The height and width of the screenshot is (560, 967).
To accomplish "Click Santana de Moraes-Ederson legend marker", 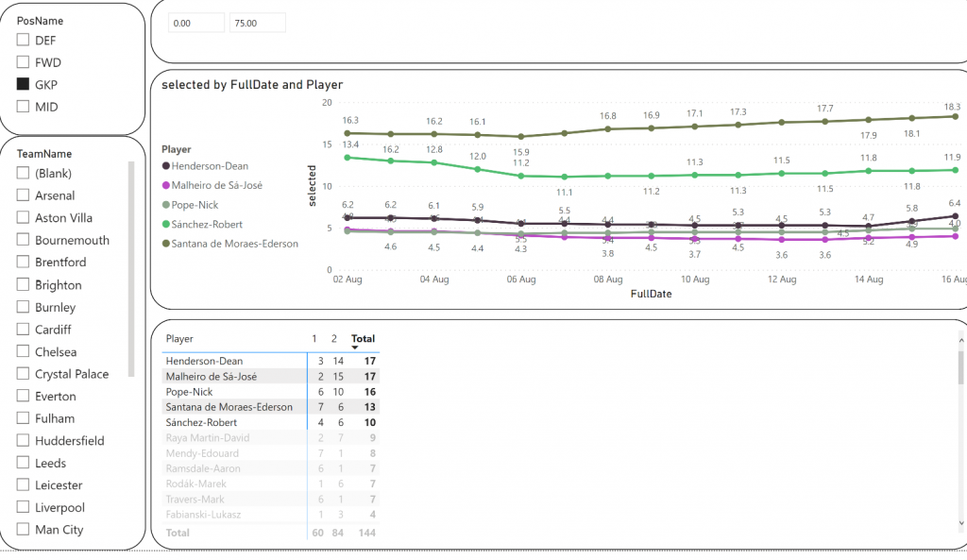I will [166, 244].
